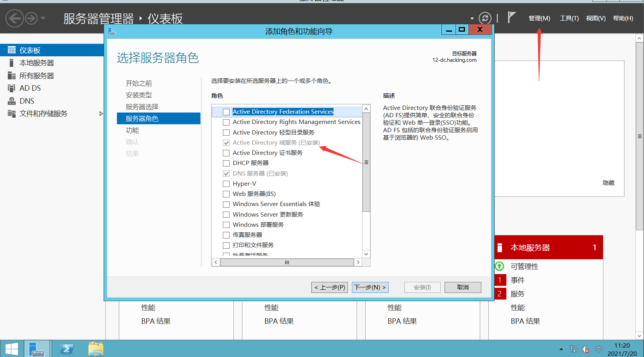Open File Explorer from the taskbar
644x357 pixels.
tap(96, 348)
